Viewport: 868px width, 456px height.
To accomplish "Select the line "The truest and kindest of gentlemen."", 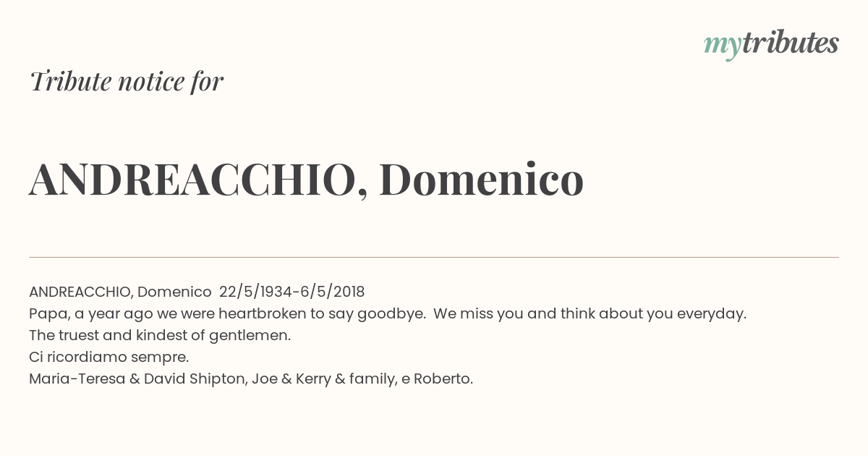I will [x=160, y=335].
